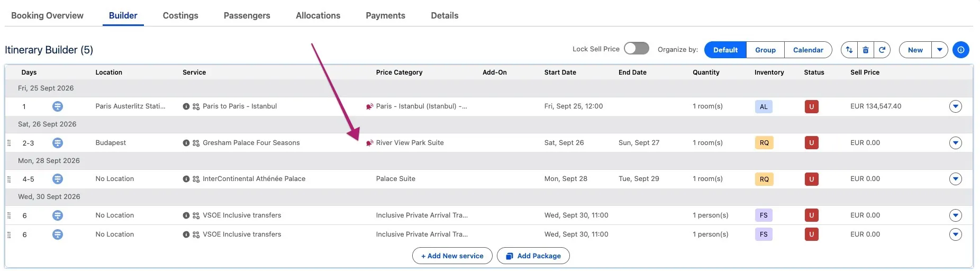Click the train icon in Paris Austerlitz row
The height and width of the screenshot is (271, 980).
(x=58, y=106)
